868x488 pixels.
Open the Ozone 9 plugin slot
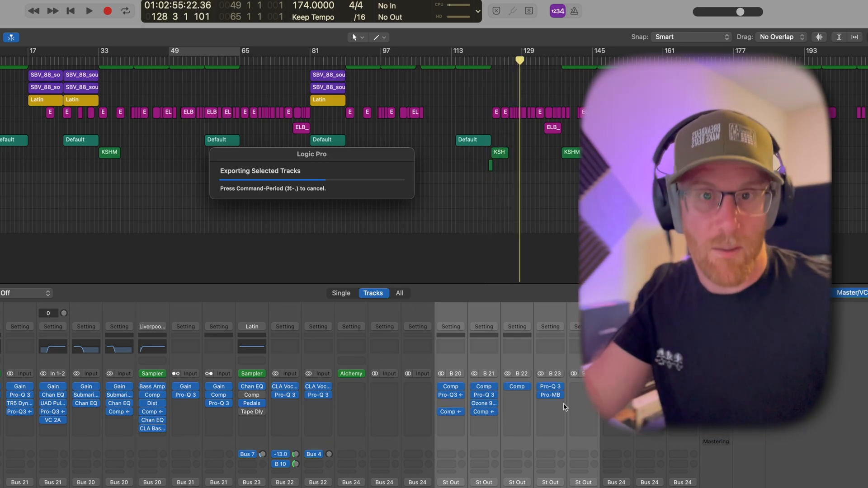click(484, 403)
